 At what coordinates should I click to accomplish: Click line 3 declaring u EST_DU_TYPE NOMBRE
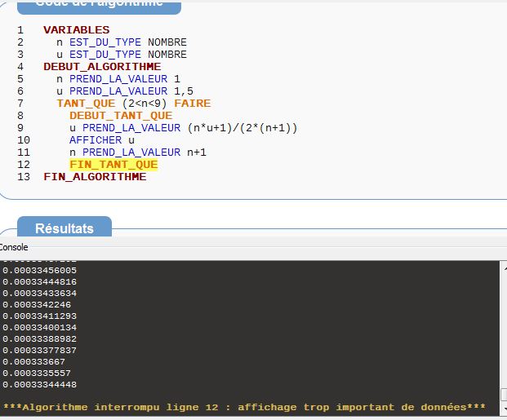(121, 55)
